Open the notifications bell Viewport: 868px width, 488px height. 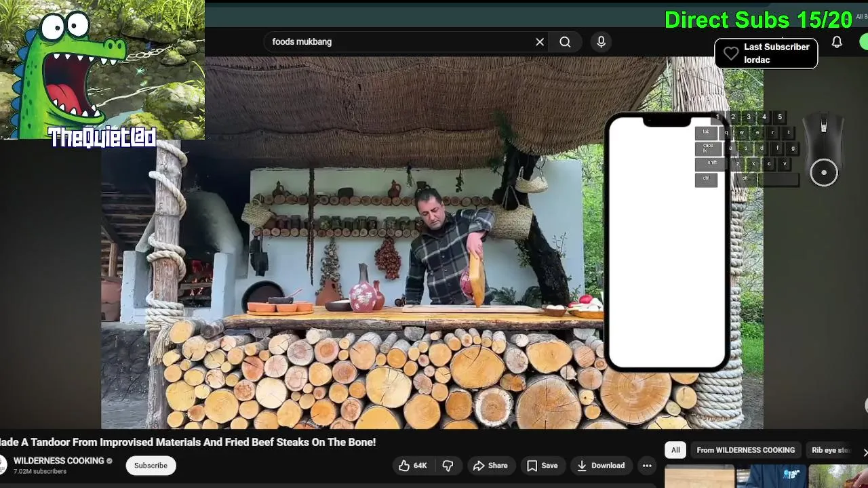[x=837, y=42]
